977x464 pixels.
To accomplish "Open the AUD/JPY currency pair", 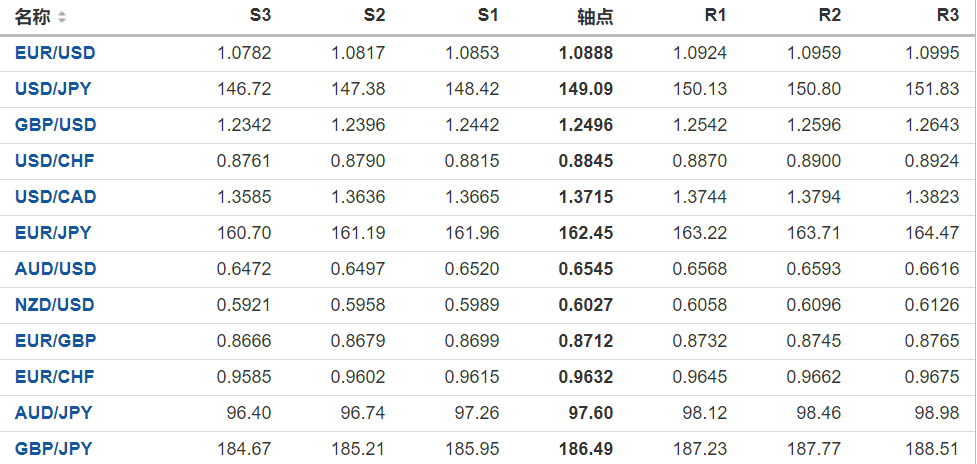I will 53,413.
